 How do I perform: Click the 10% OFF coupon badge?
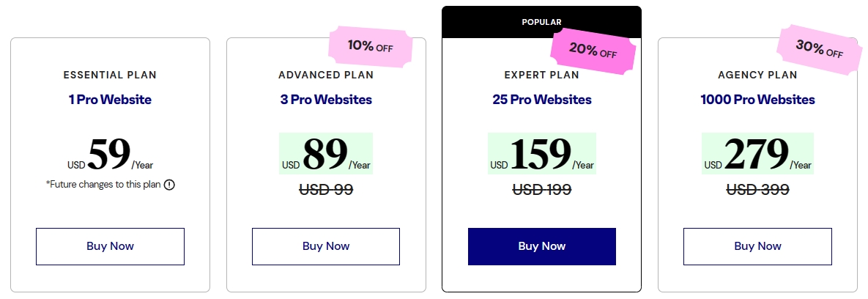(370, 47)
